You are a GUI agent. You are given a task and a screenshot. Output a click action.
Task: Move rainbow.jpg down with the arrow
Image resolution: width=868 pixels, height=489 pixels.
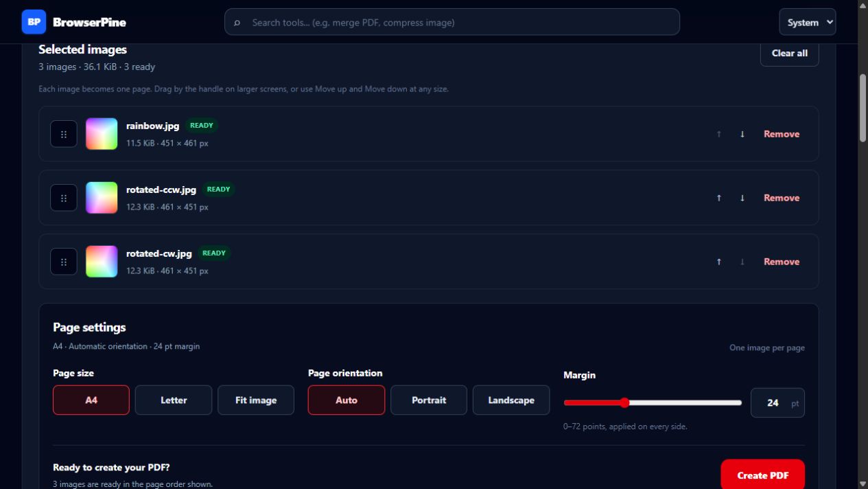click(742, 134)
